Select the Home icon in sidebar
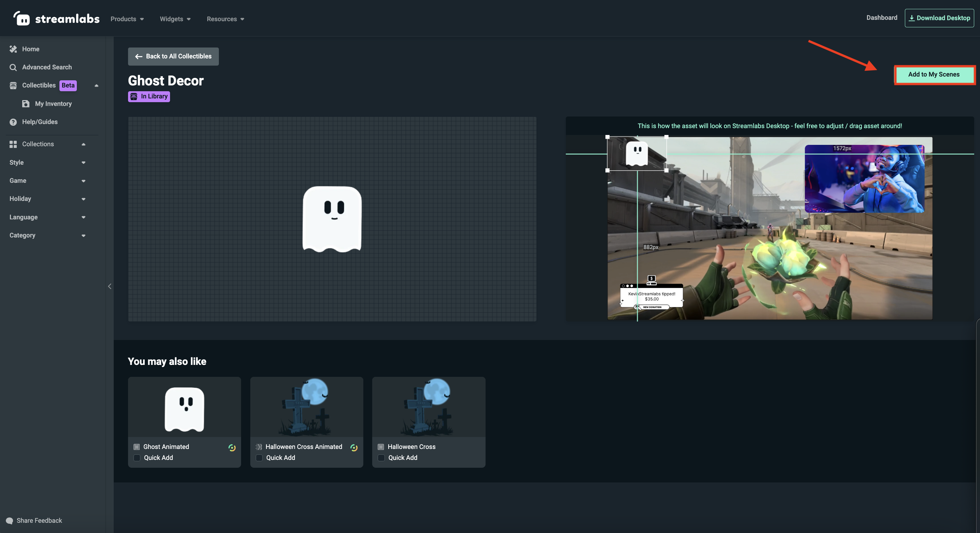This screenshot has width=980, height=533. pos(13,49)
